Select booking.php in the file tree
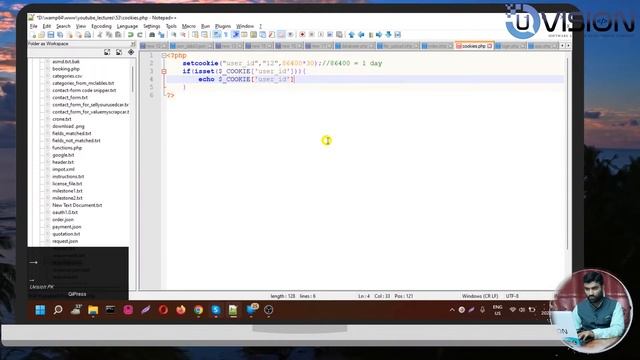Viewport: 640px width, 360px height. [x=66, y=69]
